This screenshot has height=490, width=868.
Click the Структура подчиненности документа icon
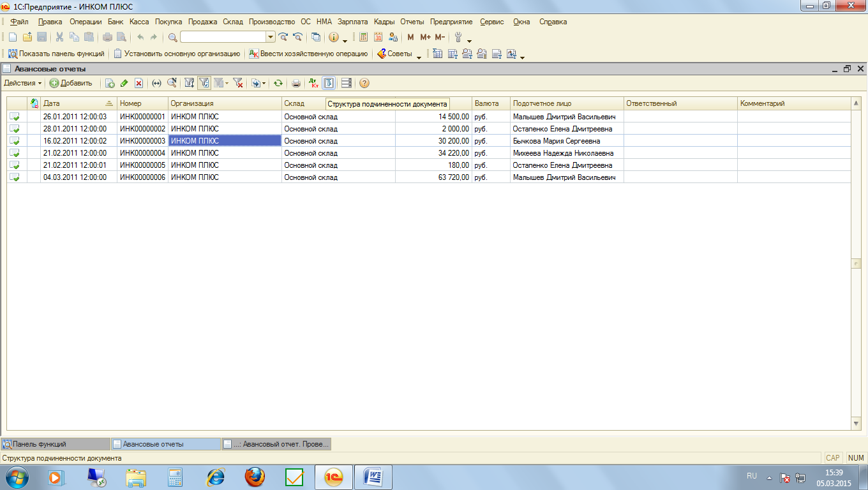click(x=329, y=83)
